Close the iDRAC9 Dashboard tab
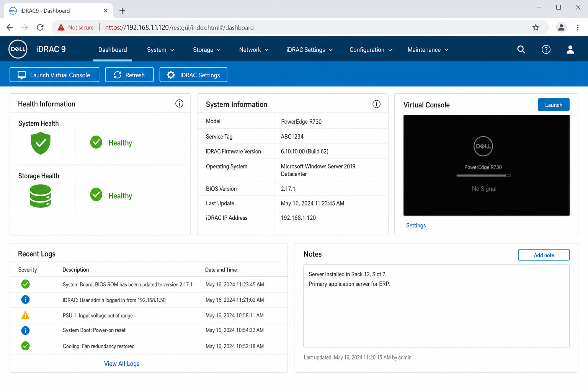The width and height of the screenshot is (588, 392). (x=106, y=11)
